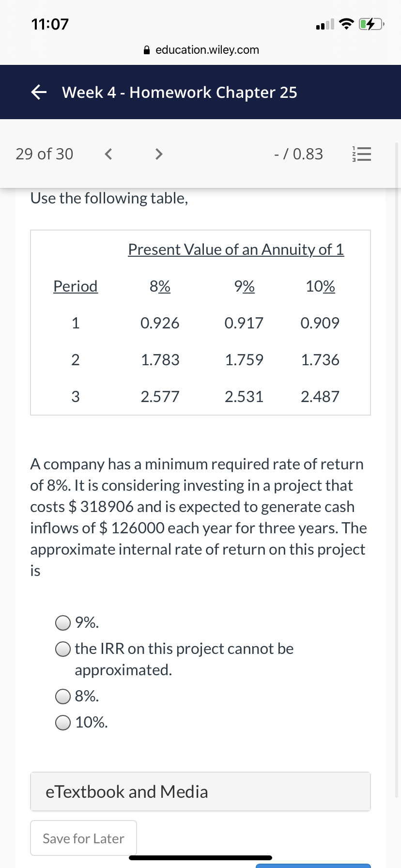Tap the Wi-Fi status icon
The width and height of the screenshot is (401, 868).
[346, 24]
